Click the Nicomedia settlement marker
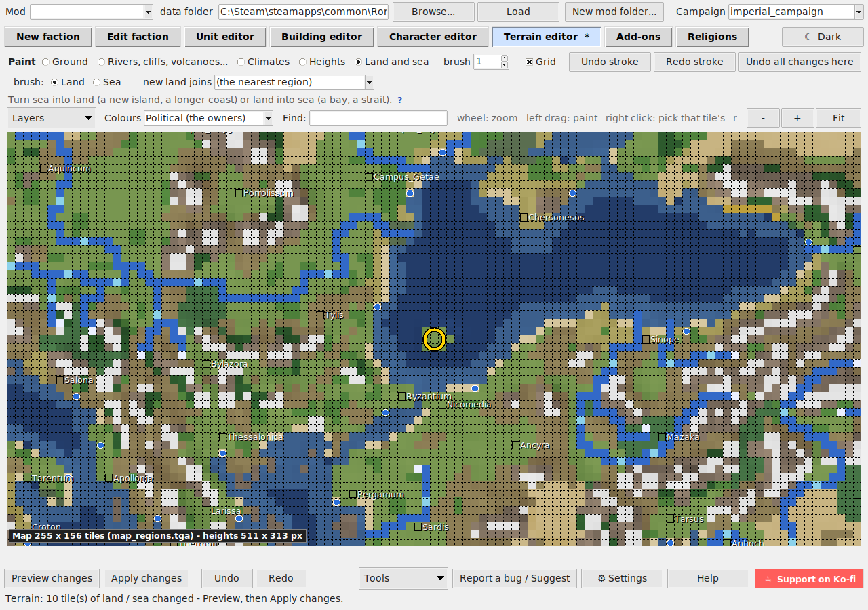868x610 pixels. [x=442, y=405]
